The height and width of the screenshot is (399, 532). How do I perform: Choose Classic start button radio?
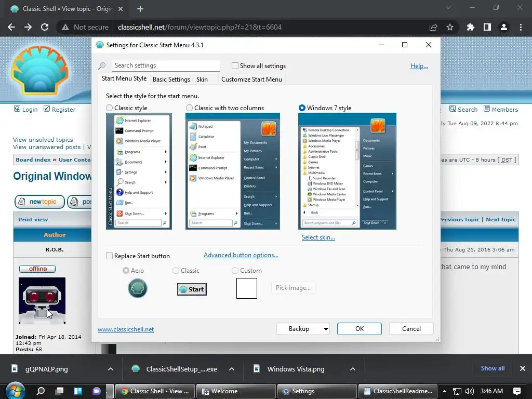(x=176, y=270)
